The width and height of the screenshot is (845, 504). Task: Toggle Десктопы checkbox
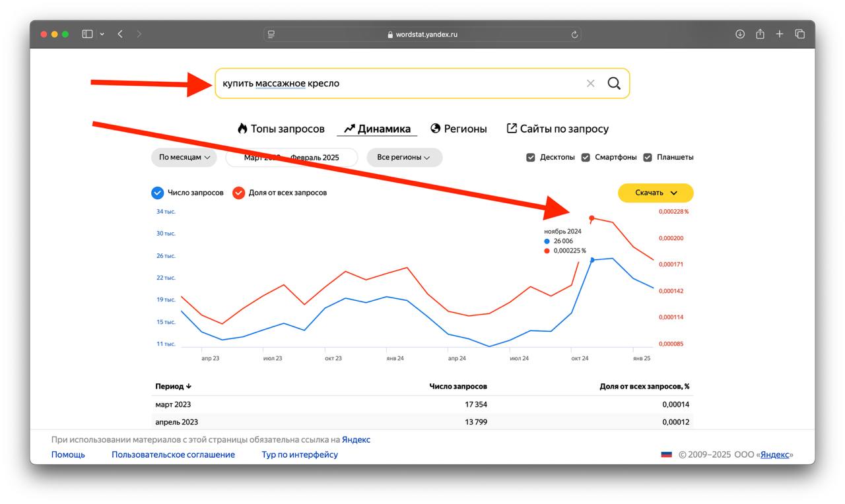pyautogui.click(x=531, y=157)
